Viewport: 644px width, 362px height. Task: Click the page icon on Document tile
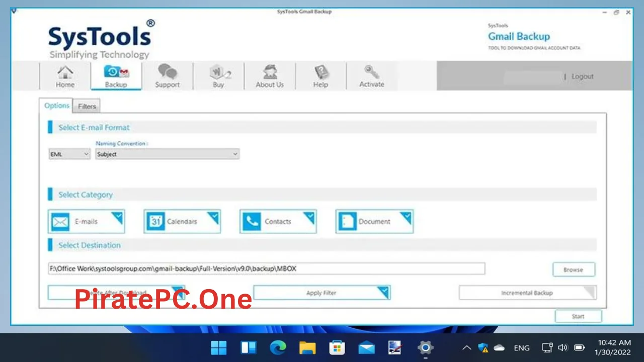point(347,222)
